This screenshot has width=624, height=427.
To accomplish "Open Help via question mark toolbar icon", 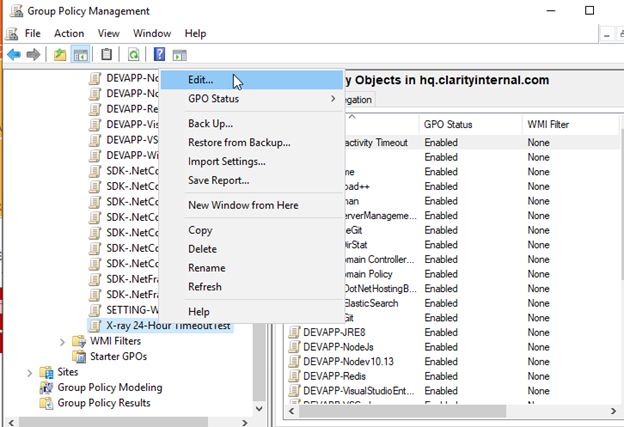I will pos(160,54).
